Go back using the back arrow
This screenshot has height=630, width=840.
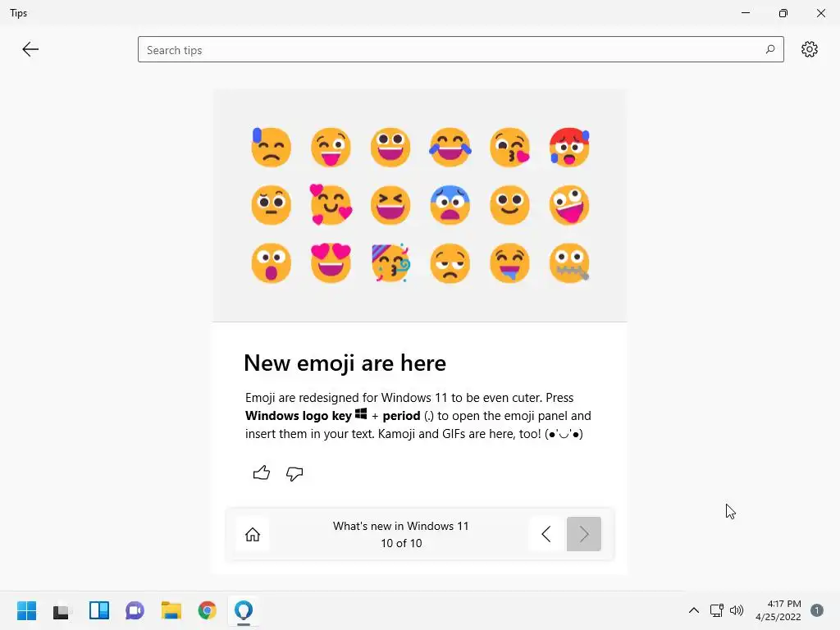coord(30,49)
